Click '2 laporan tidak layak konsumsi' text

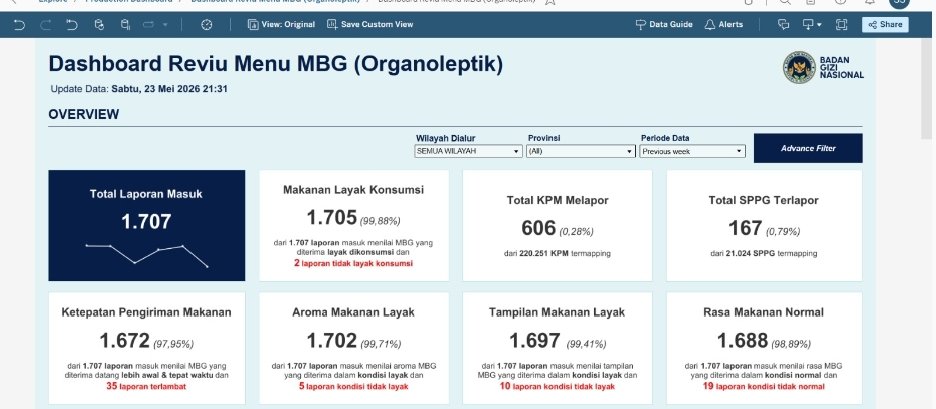[353, 263]
